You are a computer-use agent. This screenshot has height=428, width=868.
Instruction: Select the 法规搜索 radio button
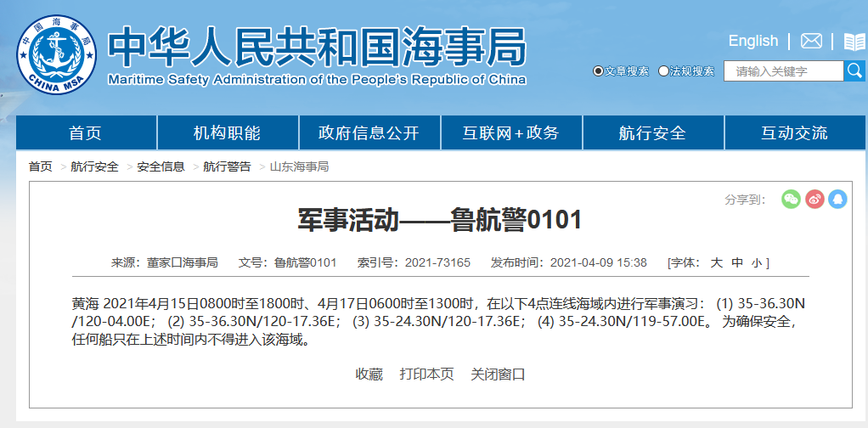pos(663,71)
